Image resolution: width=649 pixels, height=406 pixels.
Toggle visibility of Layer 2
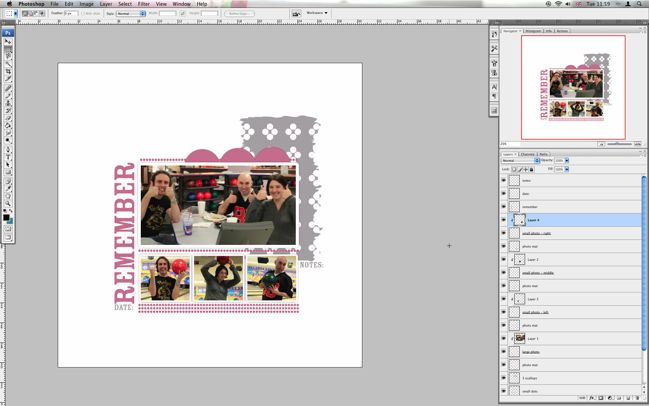pyautogui.click(x=504, y=259)
